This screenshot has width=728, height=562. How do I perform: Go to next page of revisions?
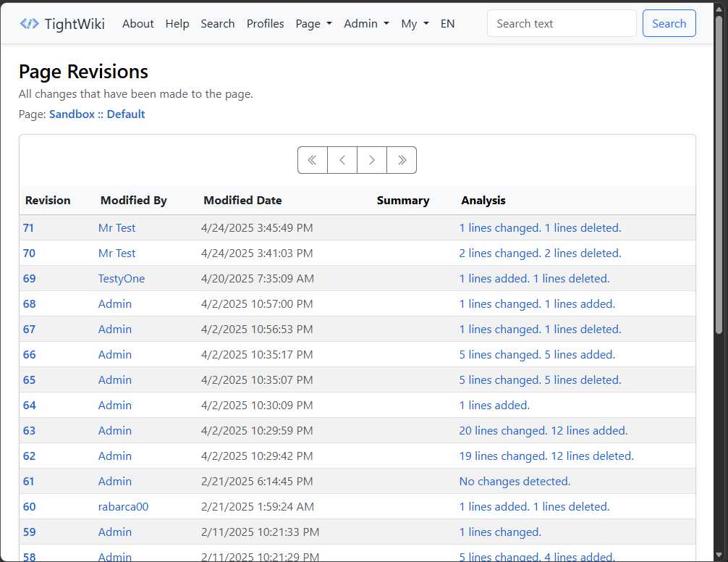tap(372, 160)
